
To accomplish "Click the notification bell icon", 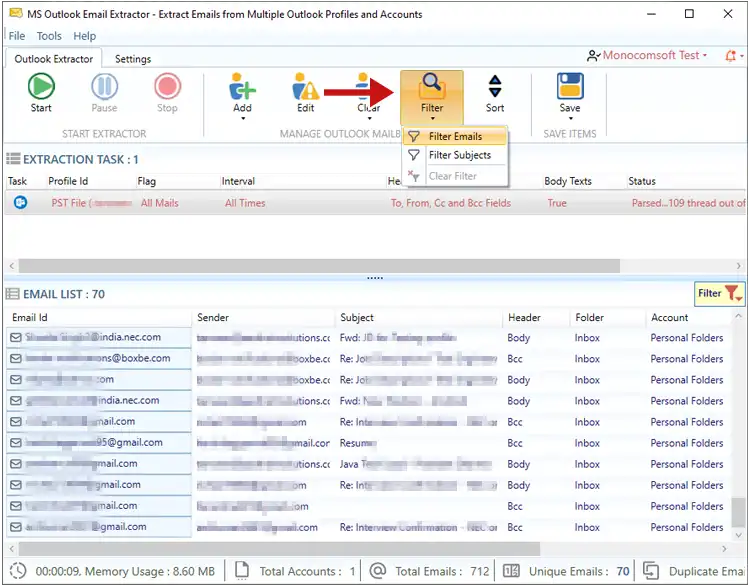I will point(730,56).
